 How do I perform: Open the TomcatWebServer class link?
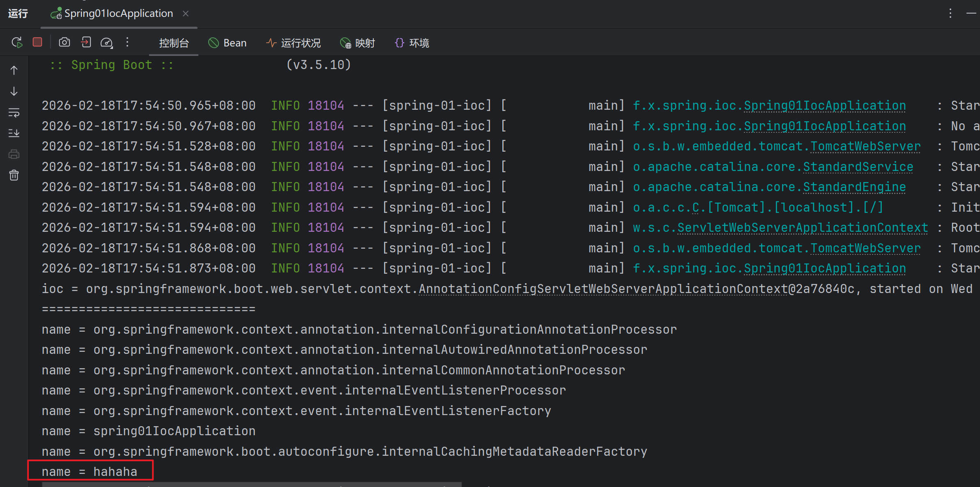pos(865,146)
